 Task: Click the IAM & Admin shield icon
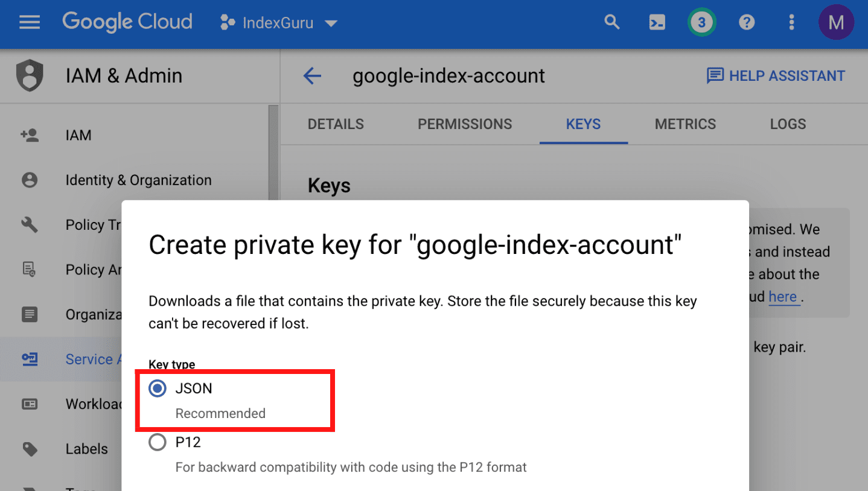point(30,76)
